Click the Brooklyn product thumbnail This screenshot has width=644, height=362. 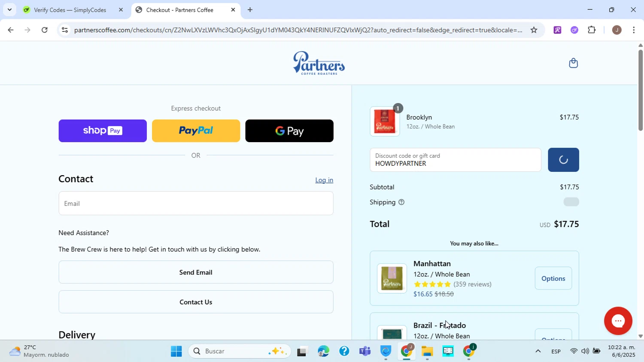[385, 122]
